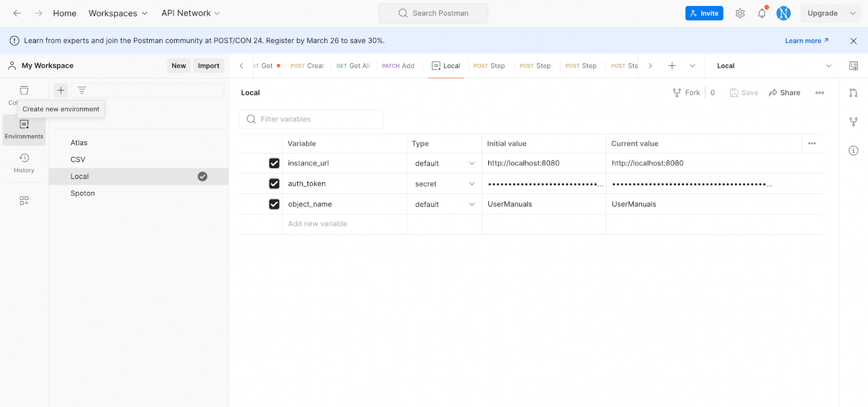Share the Local environment
Viewport: 868px width, 407px height.
[784, 93]
